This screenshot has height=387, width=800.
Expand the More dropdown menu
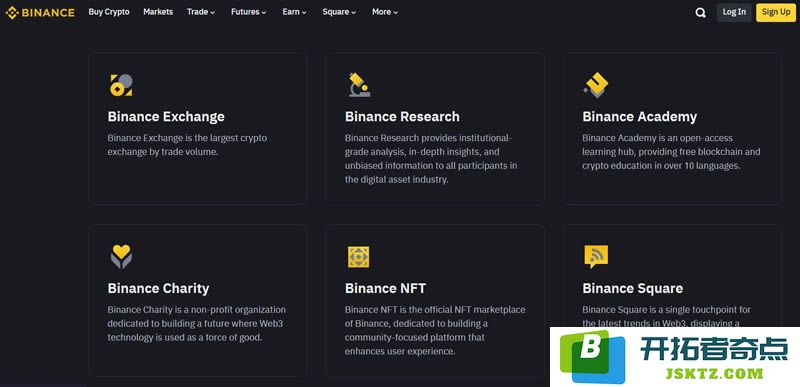pos(385,12)
